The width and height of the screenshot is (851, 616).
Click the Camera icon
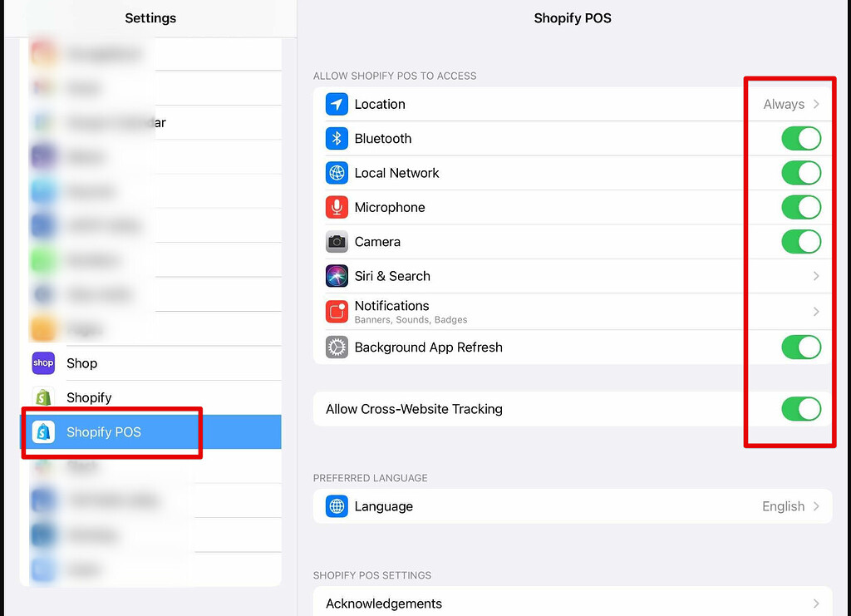336,242
